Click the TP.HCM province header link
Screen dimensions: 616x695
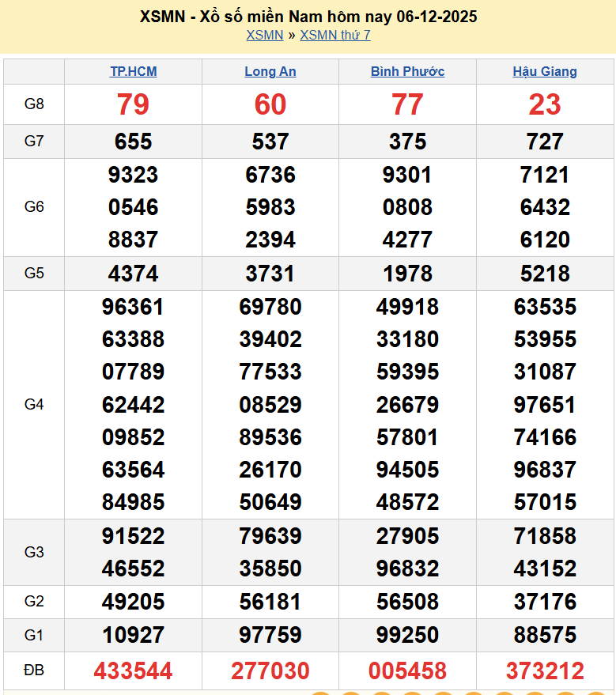pyautogui.click(x=133, y=71)
